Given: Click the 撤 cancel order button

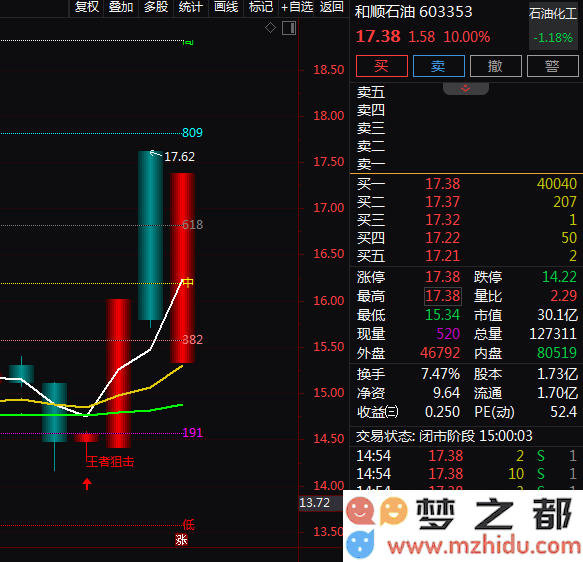Looking at the screenshot, I should click(496, 66).
